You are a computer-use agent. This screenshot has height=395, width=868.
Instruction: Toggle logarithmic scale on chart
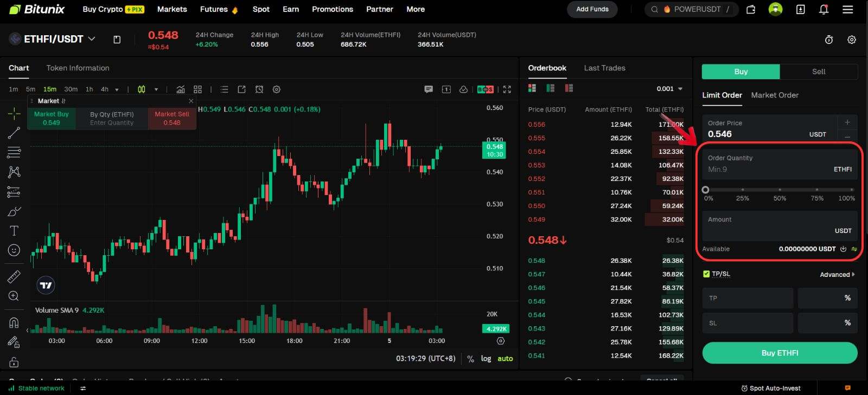[x=486, y=358]
